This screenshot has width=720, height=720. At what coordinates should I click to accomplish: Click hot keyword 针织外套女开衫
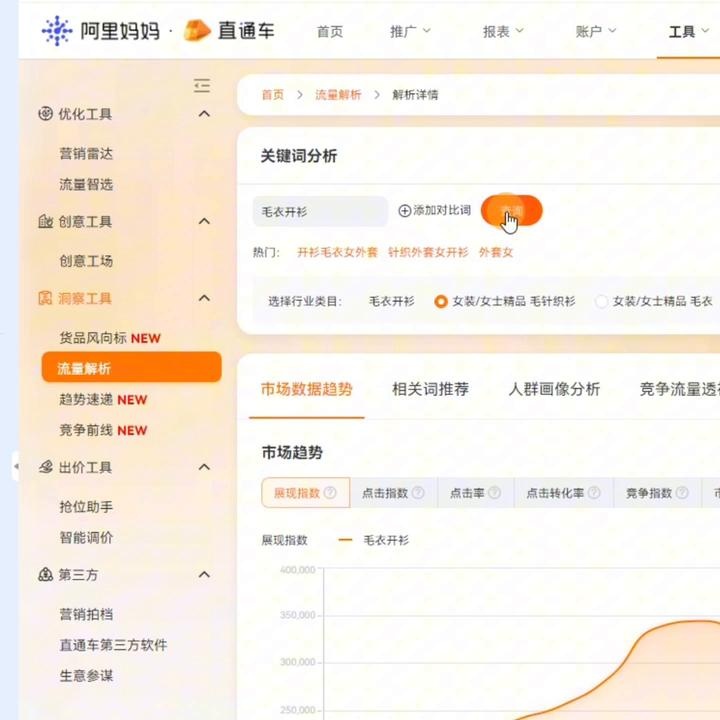[x=428, y=252]
